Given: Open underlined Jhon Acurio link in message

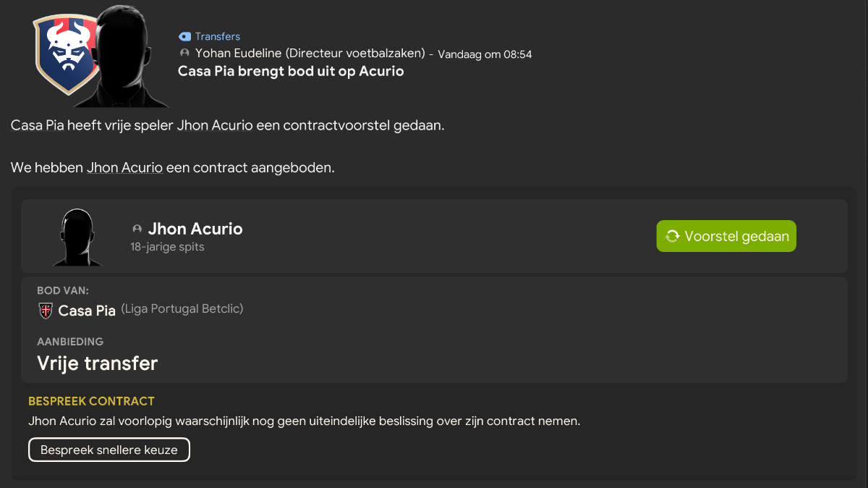Looking at the screenshot, I should coord(124,168).
